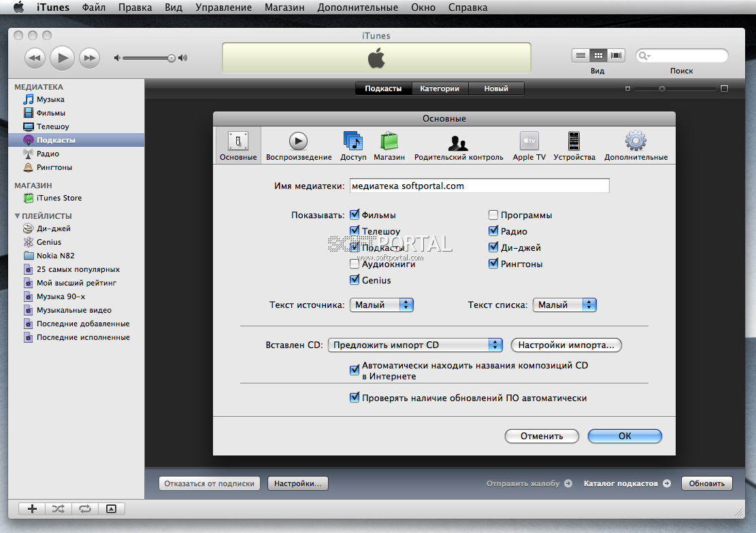Open the Воспроизведение preferences pane
The width and height of the screenshot is (756, 533).
pyautogui.click(x=299, y=146)
